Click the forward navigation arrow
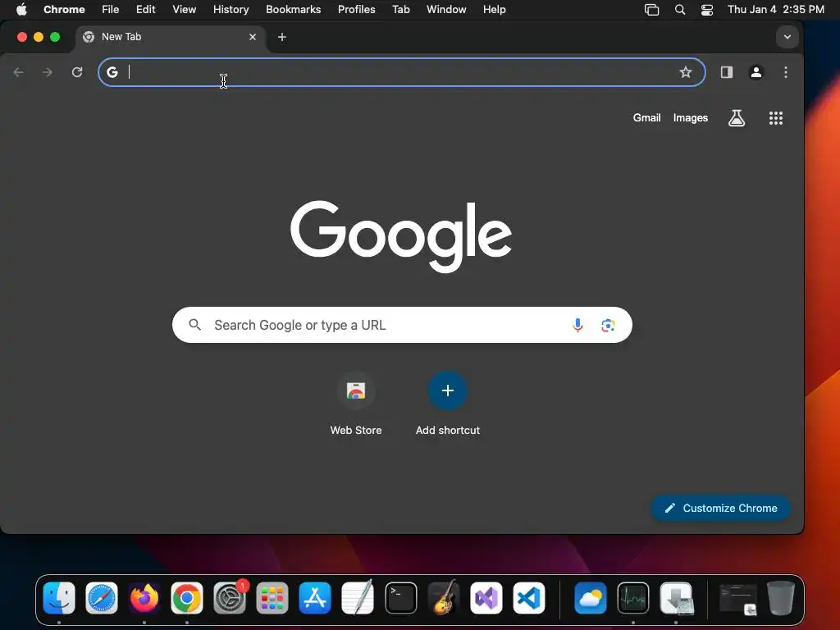This screenshot has height=630, width=840. pos(48,72)
